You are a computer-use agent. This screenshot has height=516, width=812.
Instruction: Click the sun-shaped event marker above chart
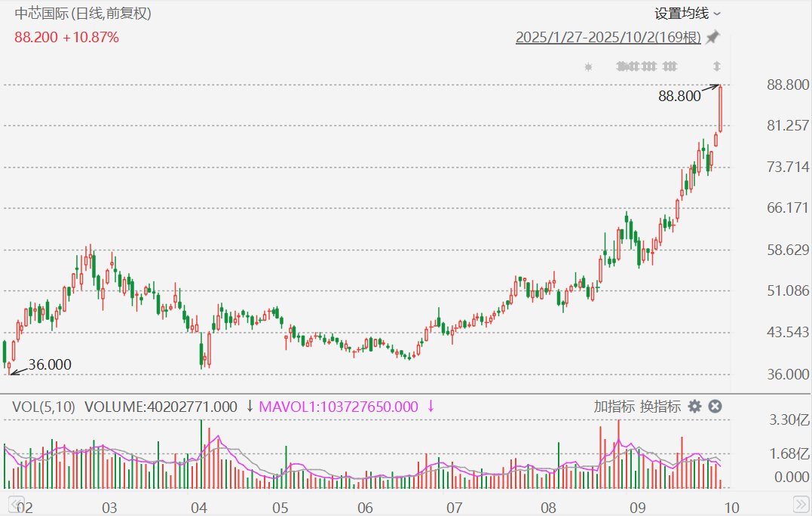[x=589, y=67]
